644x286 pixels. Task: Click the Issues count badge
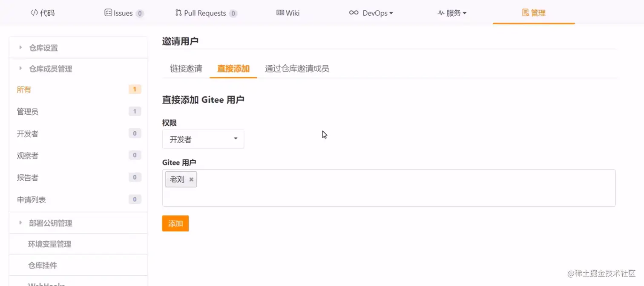point(140,14)
